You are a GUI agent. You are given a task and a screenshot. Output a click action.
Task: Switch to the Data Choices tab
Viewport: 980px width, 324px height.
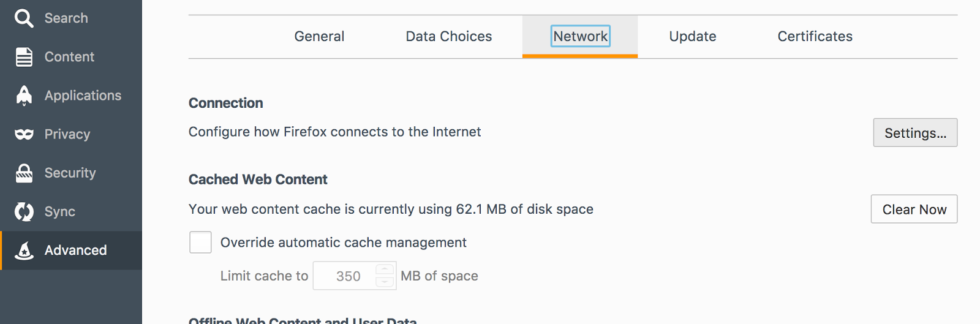tap(449, 37)
